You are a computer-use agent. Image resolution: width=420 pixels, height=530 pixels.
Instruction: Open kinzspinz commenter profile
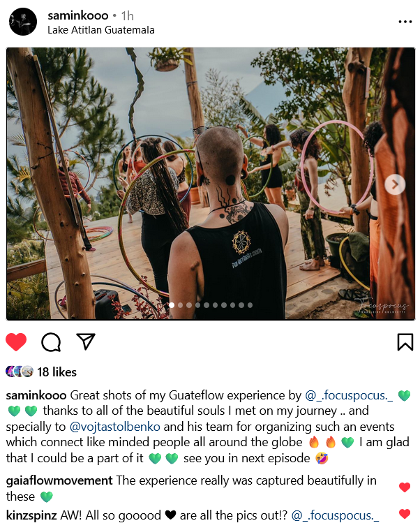(x=31, y=515)
